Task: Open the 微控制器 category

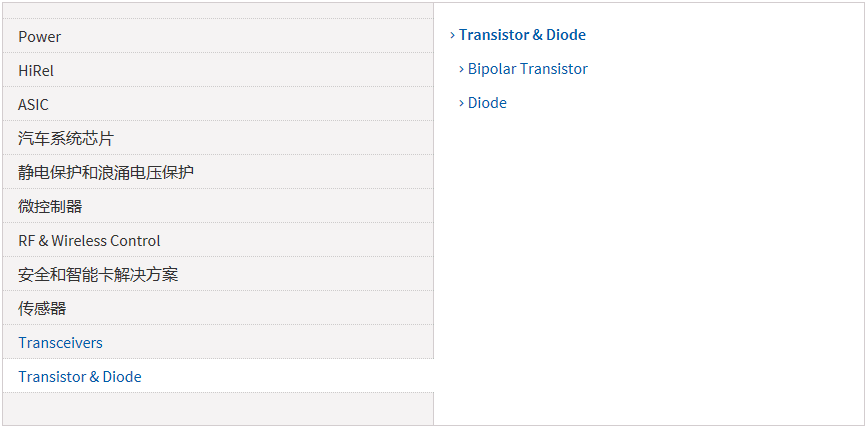Action: tap(50, 207)
